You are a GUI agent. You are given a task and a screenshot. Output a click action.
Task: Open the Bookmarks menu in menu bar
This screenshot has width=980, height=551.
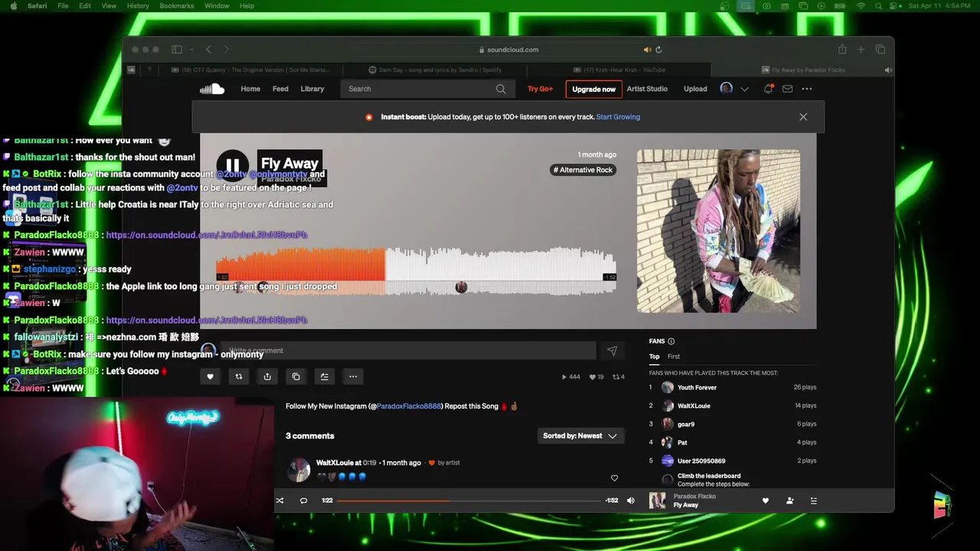coord(177,6)
